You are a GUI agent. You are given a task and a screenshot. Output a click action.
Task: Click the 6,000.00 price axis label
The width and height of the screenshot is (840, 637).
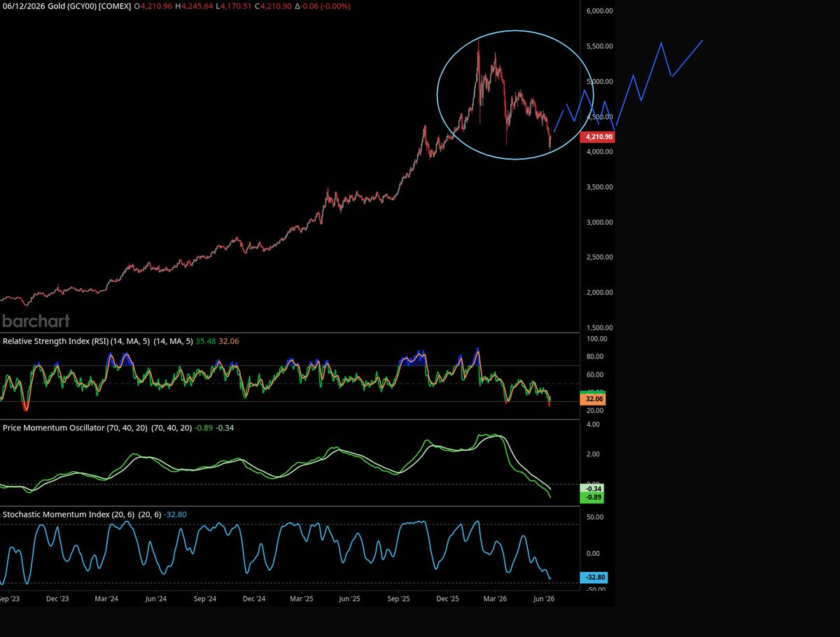599,11
